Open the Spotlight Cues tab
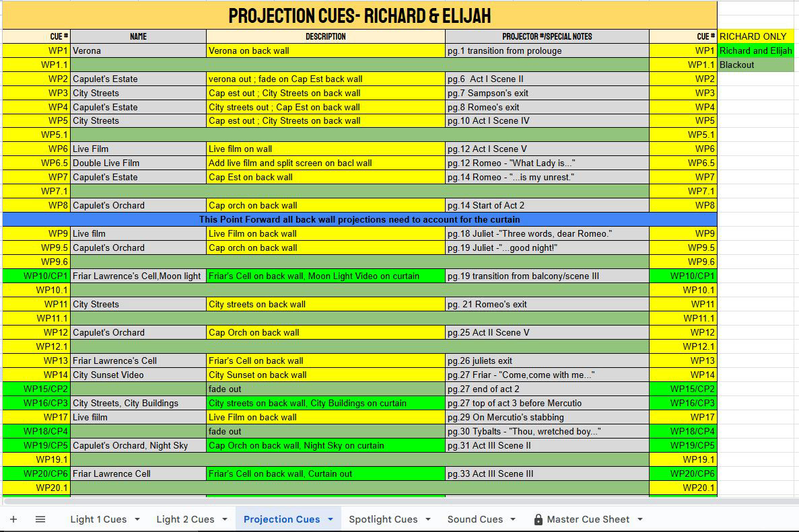 tap(383, 519)
